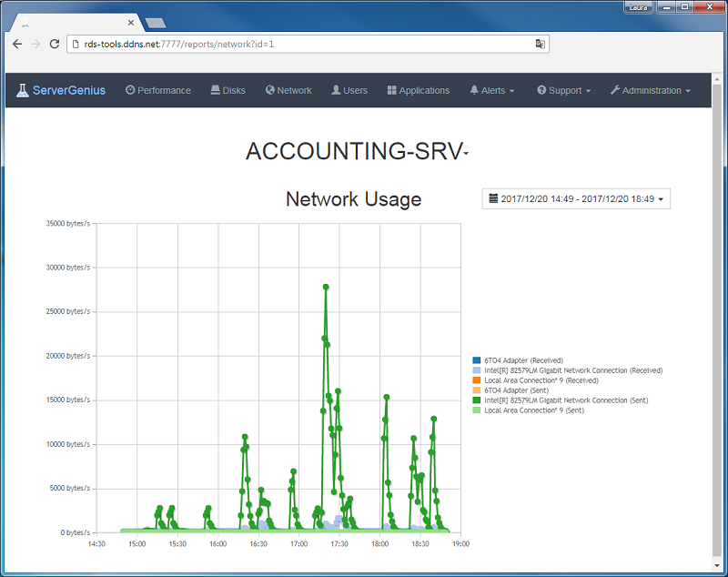Click the translate icon in address bar

(x=540, y=44)
